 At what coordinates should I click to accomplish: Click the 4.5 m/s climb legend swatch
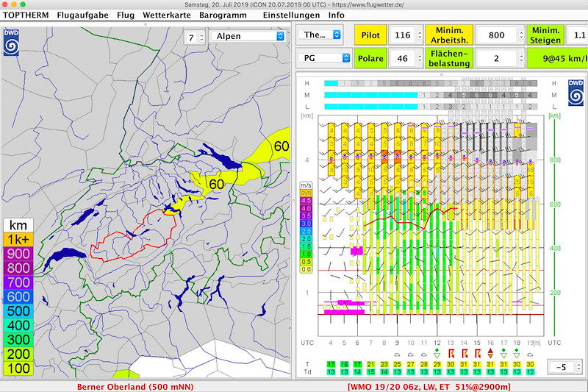(306, 201)
